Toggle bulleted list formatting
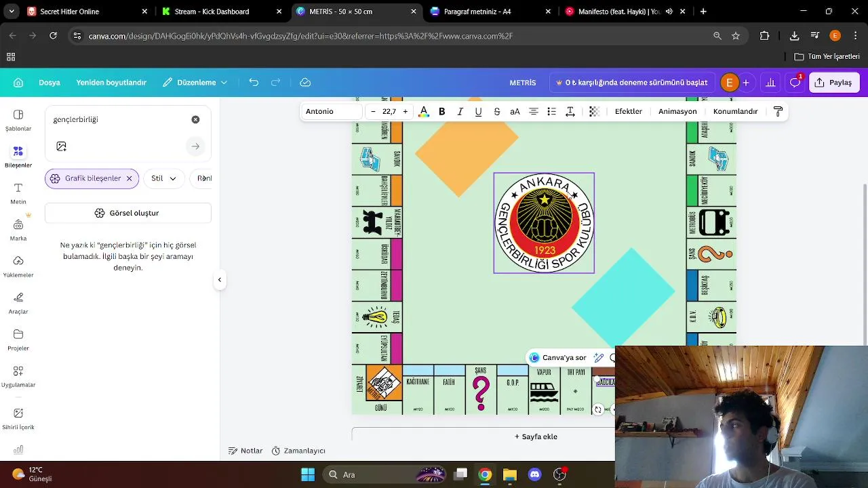 point(552,111)
